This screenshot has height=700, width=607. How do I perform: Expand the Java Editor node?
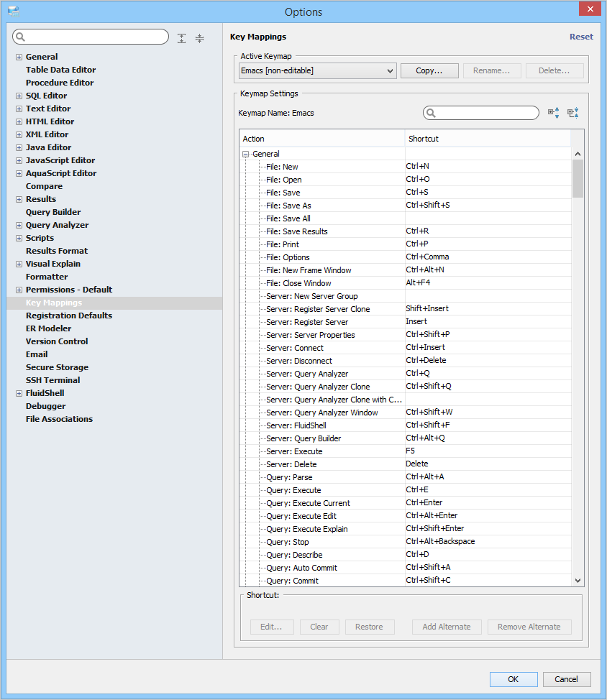pos(19,148)
